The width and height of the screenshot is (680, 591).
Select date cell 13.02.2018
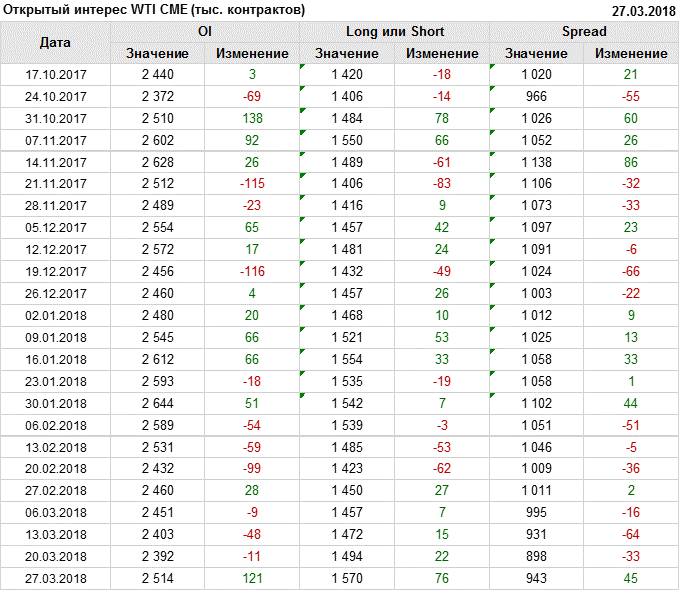pos(55,446)
